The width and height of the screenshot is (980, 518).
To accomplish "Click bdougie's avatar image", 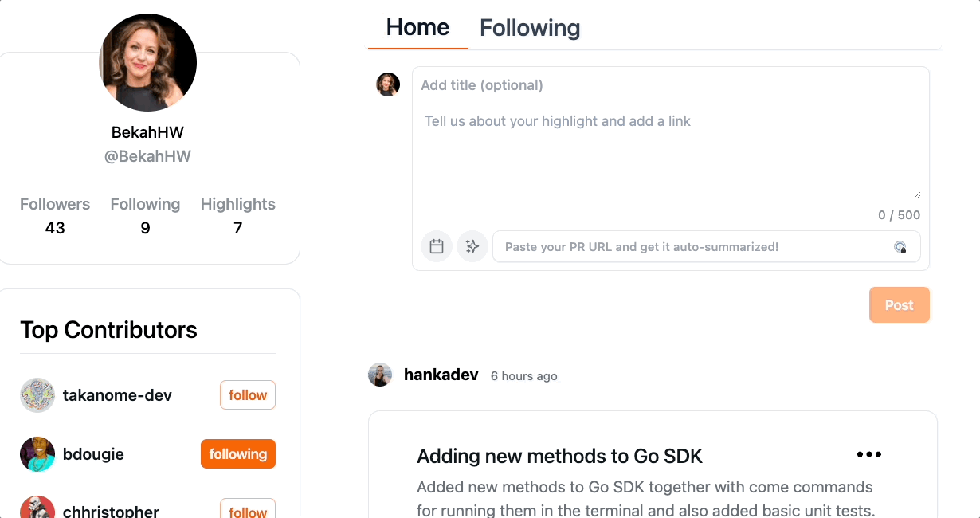I will pyautogui.click(x=37, y=454).
